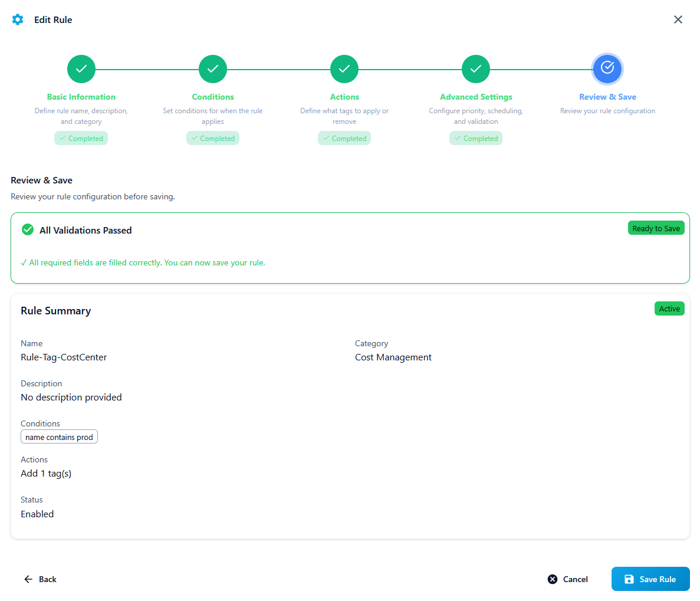Viewport: 700px width, 601px height.
Task: Select the Completed badge under Conditions
Action: 212,138
